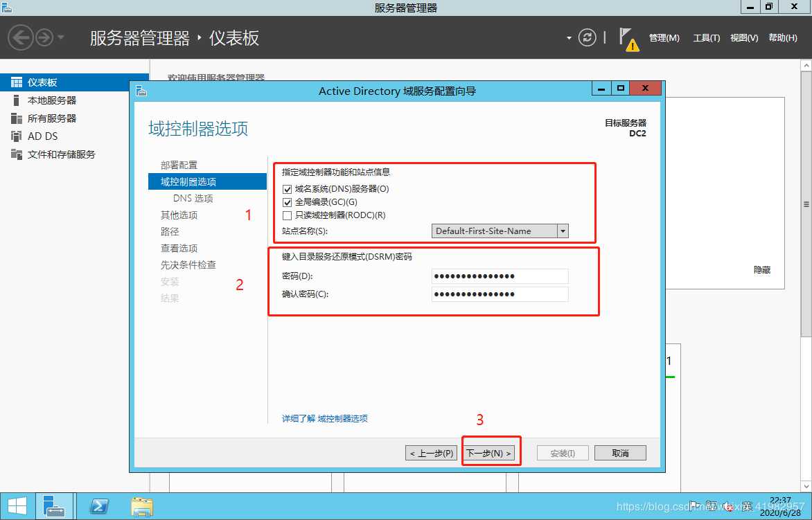Click the Server Manager vertical scrollbar
The image size is (812, 520).
(806, 205)
